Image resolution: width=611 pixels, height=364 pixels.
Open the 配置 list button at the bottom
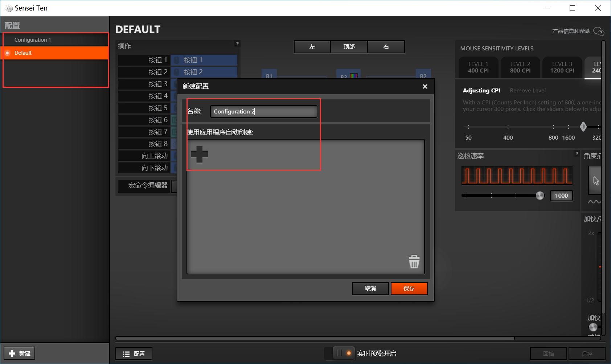pos(134,354)
